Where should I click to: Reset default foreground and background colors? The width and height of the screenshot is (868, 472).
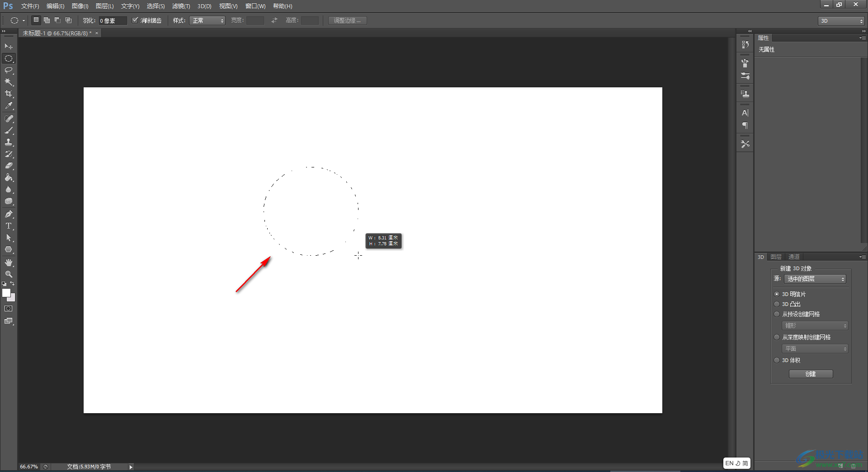click(x=4, y=284)
